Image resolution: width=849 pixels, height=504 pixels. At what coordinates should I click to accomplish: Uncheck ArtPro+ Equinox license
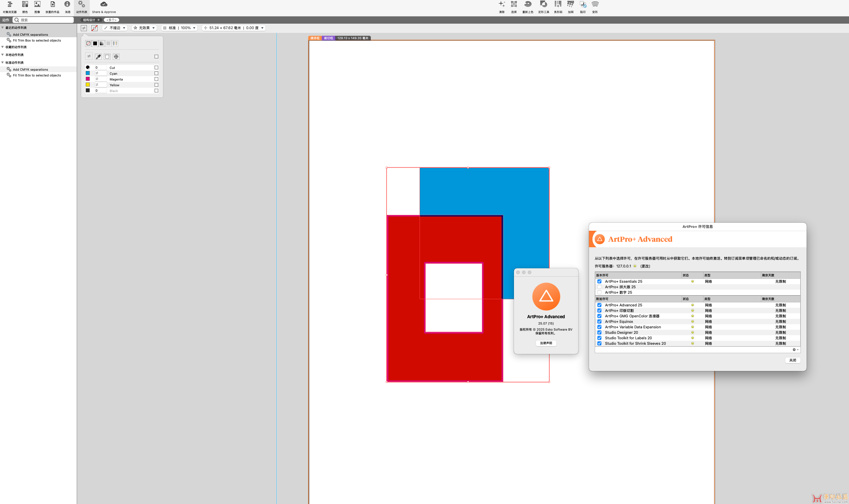[599, 321]
